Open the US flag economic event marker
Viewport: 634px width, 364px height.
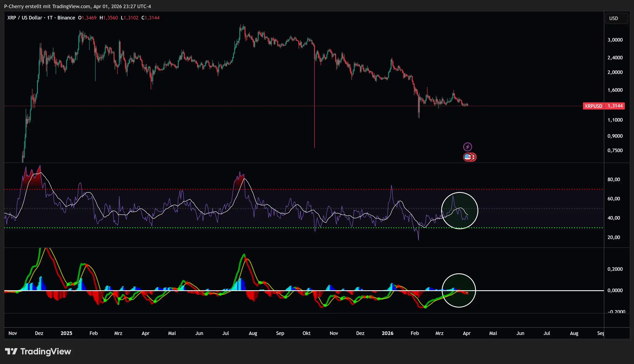tap(467, 157)
